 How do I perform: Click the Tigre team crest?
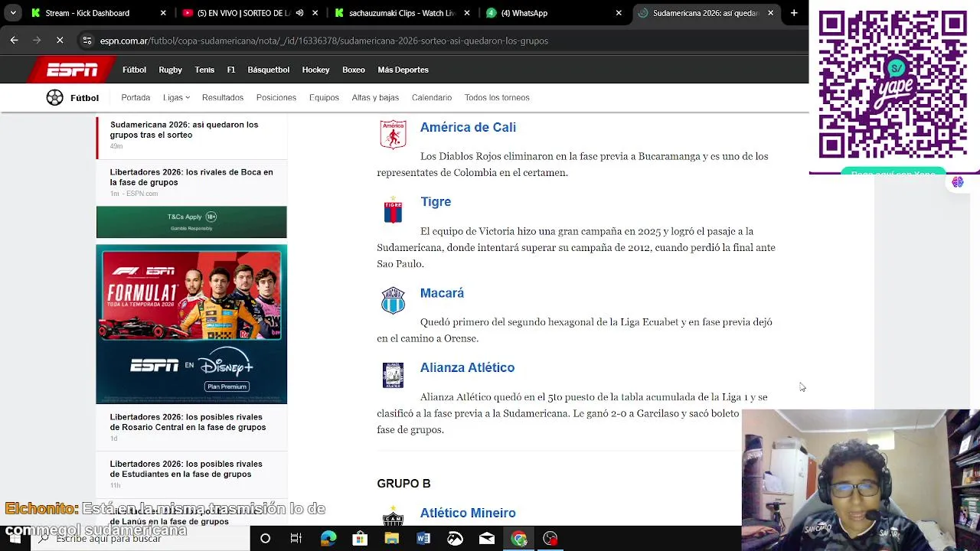pos(393,210)
